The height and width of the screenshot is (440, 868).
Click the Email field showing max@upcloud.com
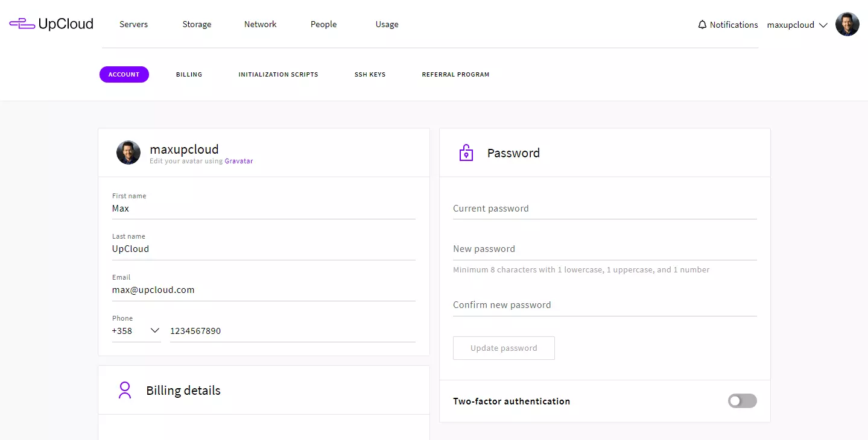coord(264,289)
